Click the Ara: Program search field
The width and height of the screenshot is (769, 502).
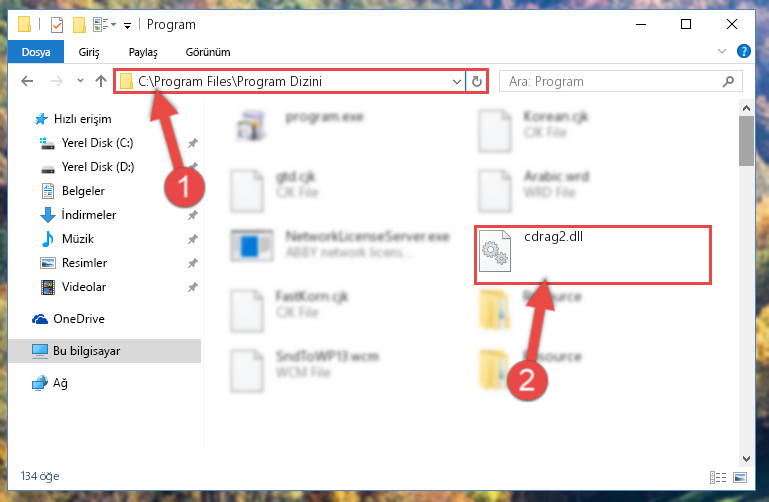point(614,81)
